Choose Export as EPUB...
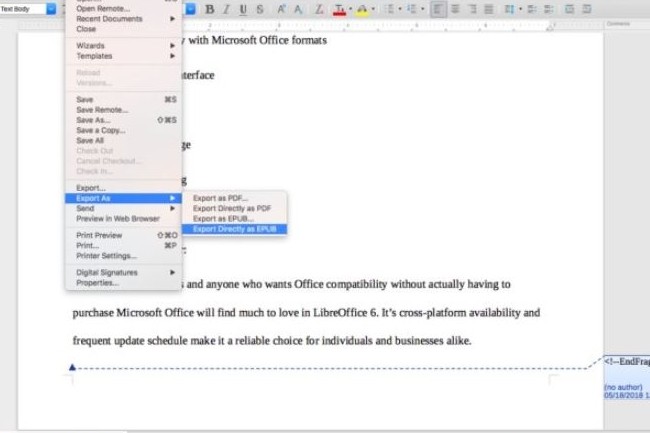650x433 pixels. click(234, 219)
